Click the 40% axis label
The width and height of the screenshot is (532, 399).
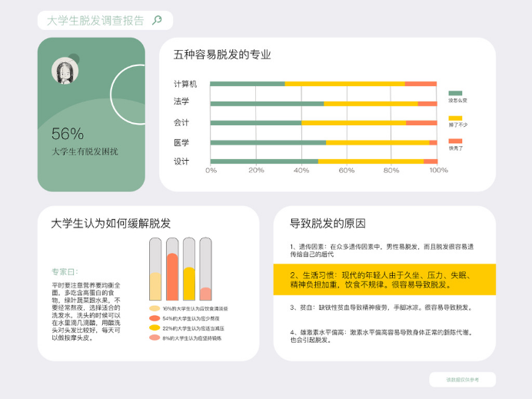click(301, 171)
